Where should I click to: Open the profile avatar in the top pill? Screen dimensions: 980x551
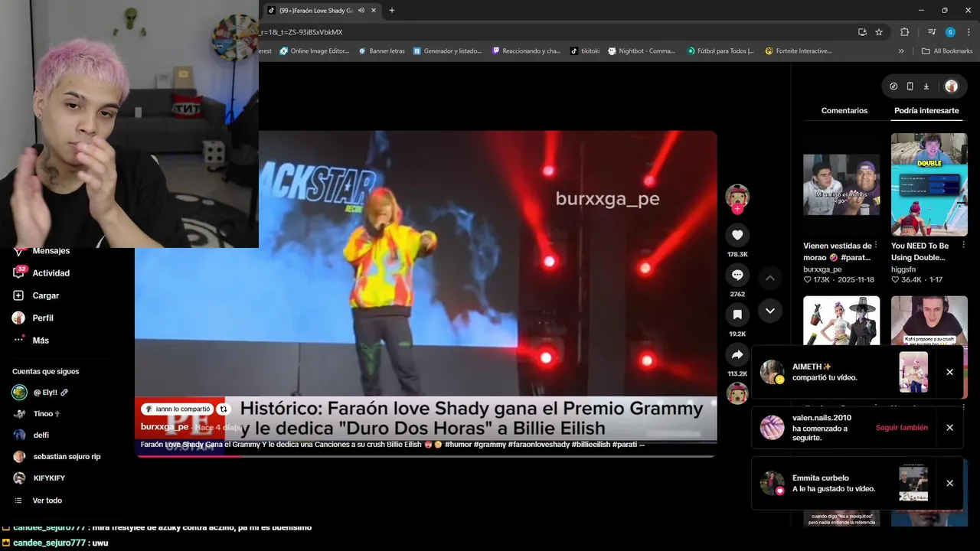tap(951, 86)
